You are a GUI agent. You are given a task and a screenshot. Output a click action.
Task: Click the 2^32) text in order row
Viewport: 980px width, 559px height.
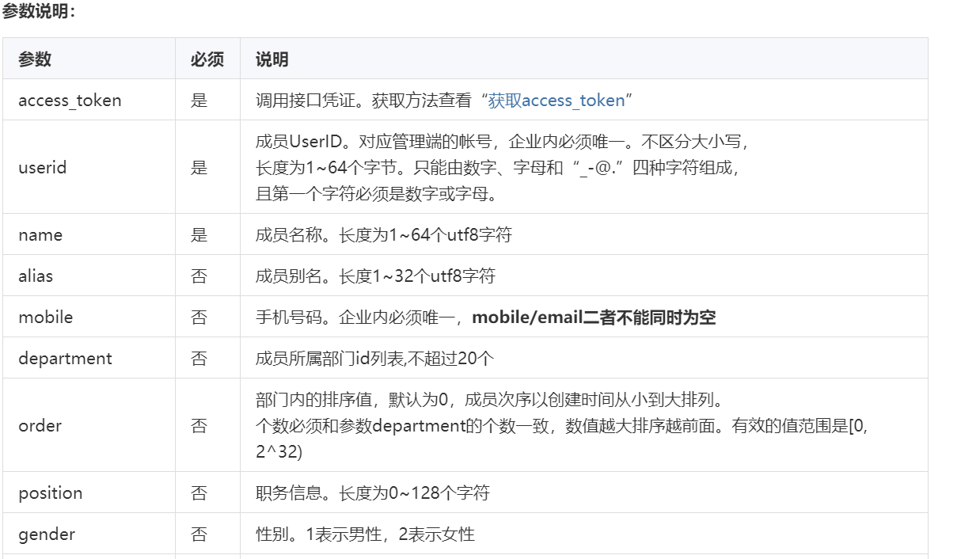(279, 451)
